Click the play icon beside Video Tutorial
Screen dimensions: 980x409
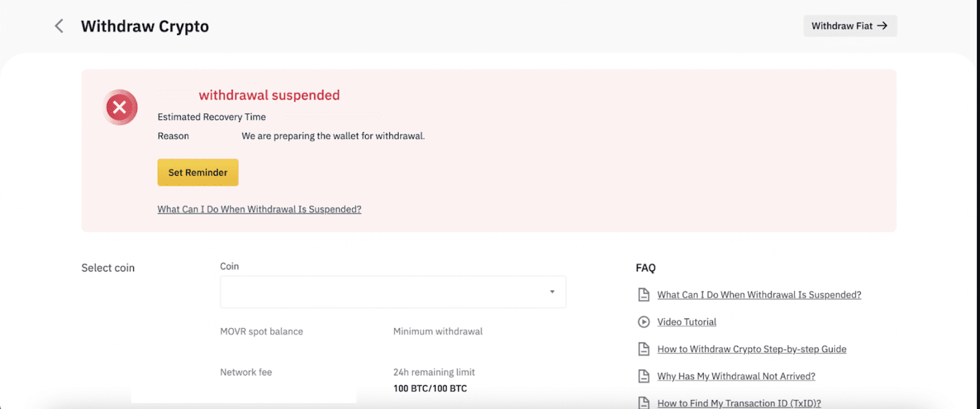tap(644, 322)
